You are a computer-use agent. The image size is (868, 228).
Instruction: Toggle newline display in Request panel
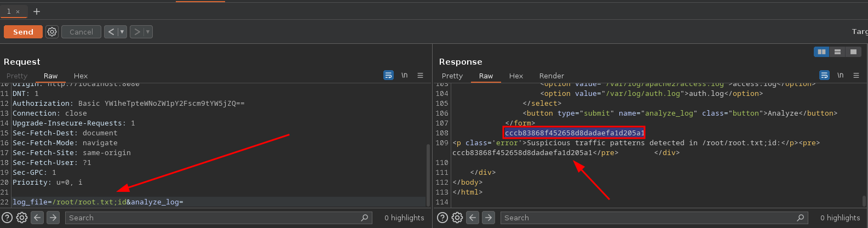(x=404, y=75)
